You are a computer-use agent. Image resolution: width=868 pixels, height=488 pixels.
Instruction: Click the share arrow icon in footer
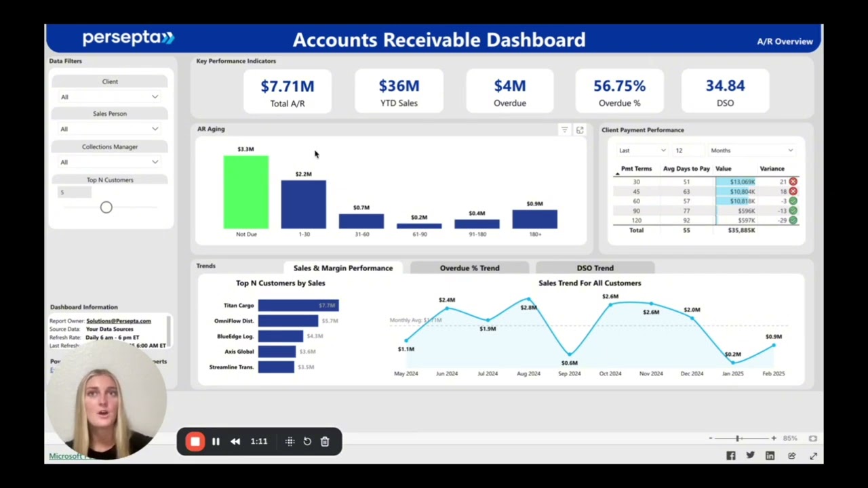coord(791,456)
